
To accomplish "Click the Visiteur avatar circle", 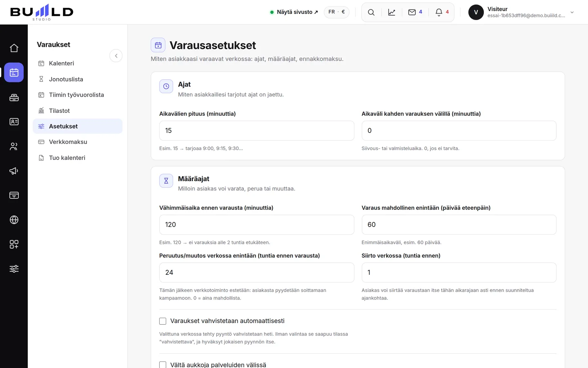I will click(476, 12).
